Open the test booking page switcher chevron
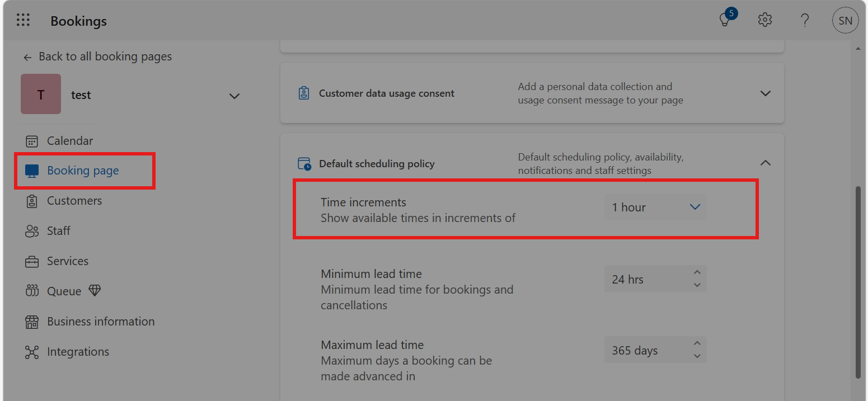The height and width of the screenshot is (401, 868). pyautogui.click(x=234, y=96)
